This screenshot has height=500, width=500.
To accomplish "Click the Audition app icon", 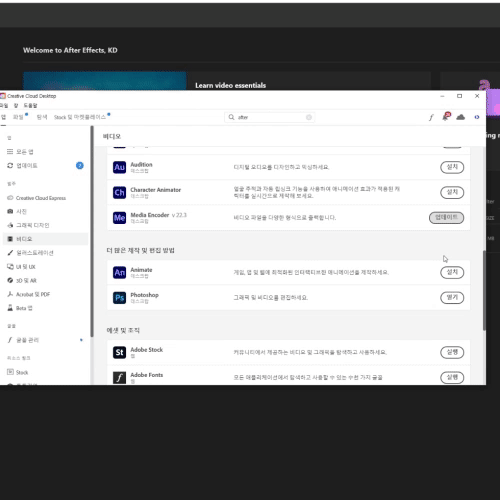I will pyautogui.click(x=119, y=167).
